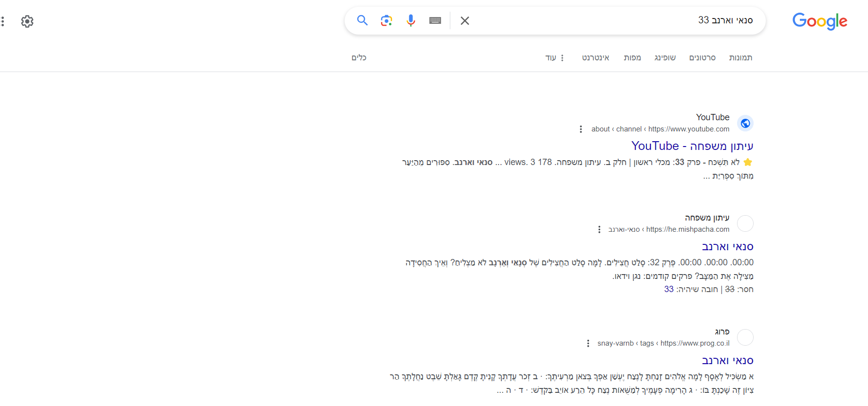Click the star icon in the YouTube snippet
The image size is (868, 406).
coord(748,162)
